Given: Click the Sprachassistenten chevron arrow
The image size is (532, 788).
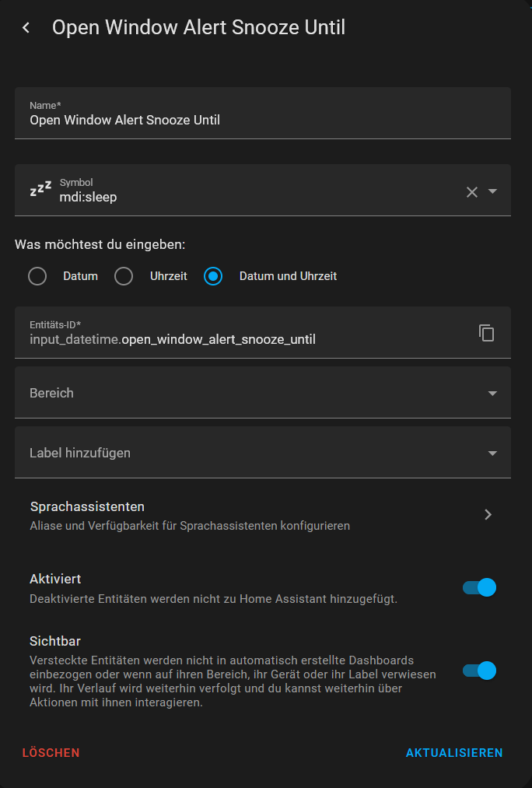Looking at the screenshot, I should point(488,514).
